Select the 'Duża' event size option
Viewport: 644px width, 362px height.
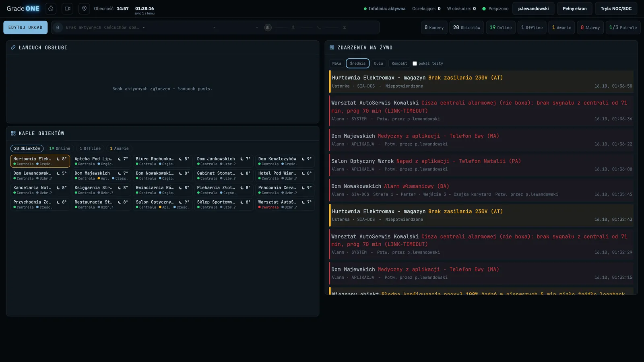(x=379, y=64)
